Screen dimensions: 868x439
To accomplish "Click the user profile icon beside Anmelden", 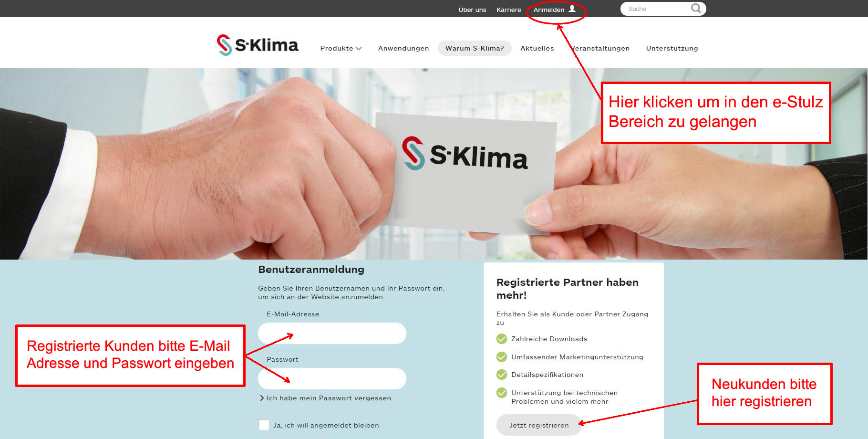I will [x=572, y=9].
